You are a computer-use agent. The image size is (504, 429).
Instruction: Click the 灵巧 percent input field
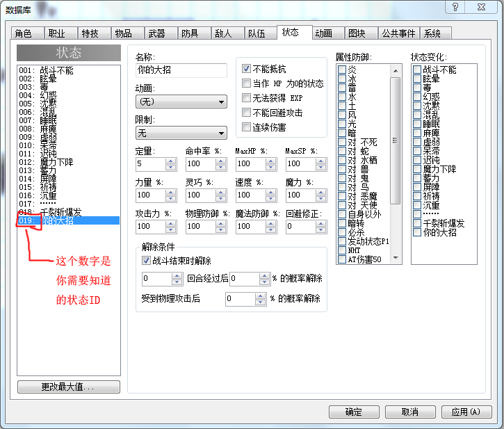[201, 195]
